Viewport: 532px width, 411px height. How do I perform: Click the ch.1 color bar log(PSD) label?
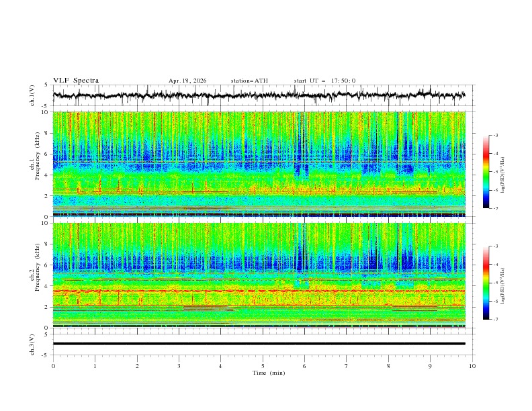(503, 175)
